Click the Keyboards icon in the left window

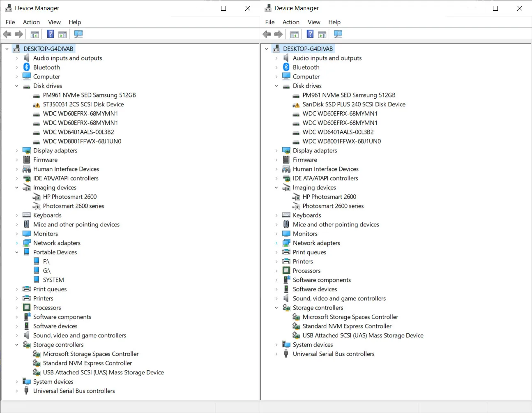[27, 215]
